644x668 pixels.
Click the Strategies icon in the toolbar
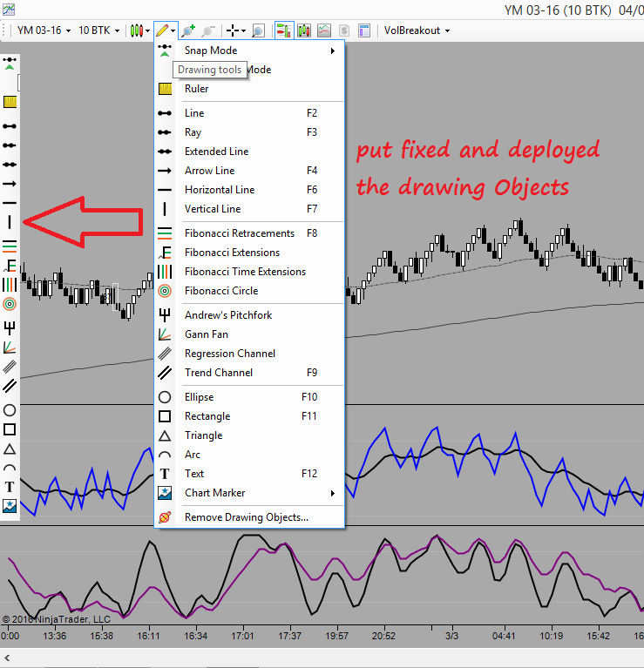point(344,30)
